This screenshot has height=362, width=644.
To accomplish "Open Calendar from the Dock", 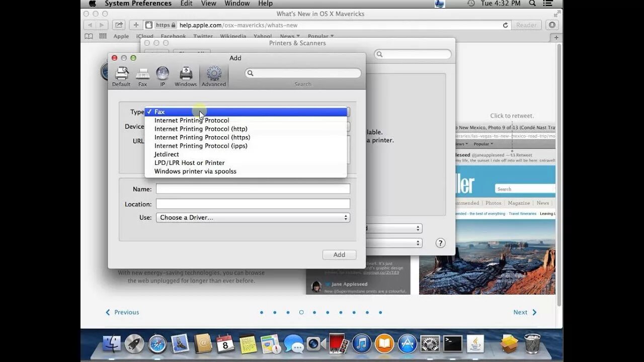I will coord(225,344).
